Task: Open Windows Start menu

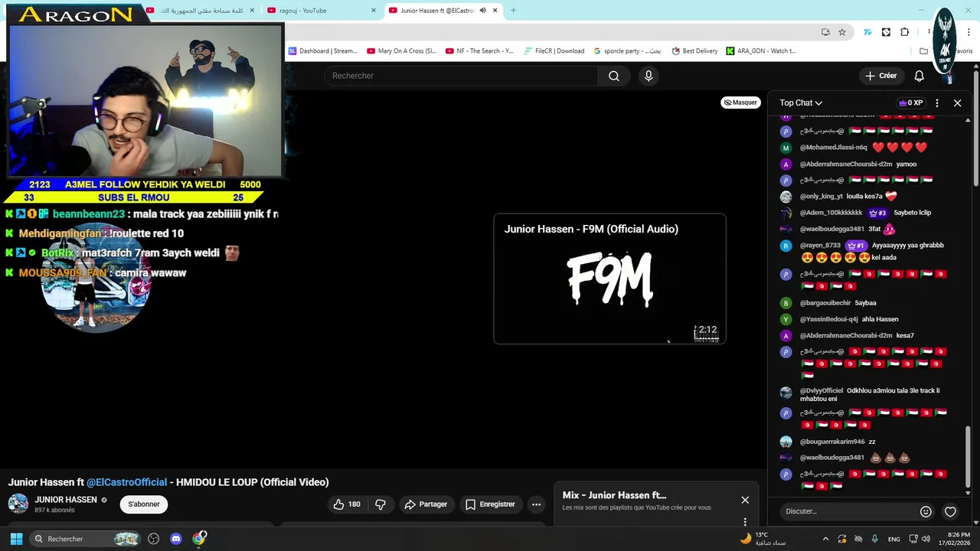Action: tap(16, 539)
